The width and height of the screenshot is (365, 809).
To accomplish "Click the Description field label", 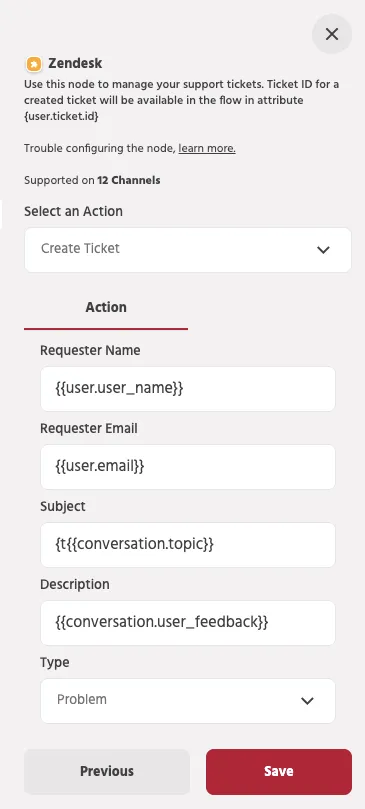I will coord(75,584).
